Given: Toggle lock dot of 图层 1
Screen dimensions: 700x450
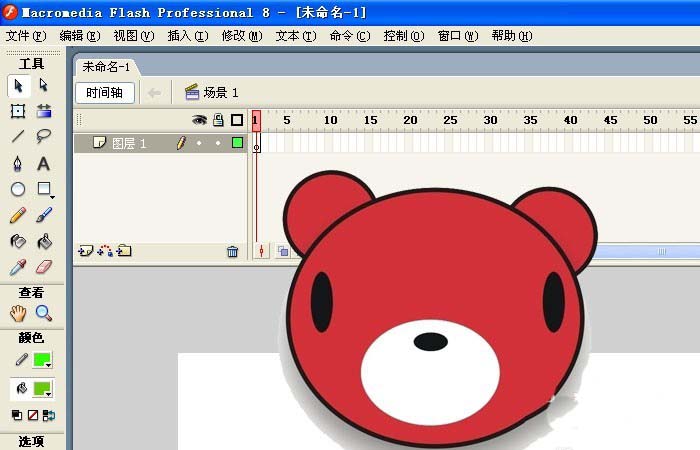Looking at the screenshot, I should pos(218,143).
